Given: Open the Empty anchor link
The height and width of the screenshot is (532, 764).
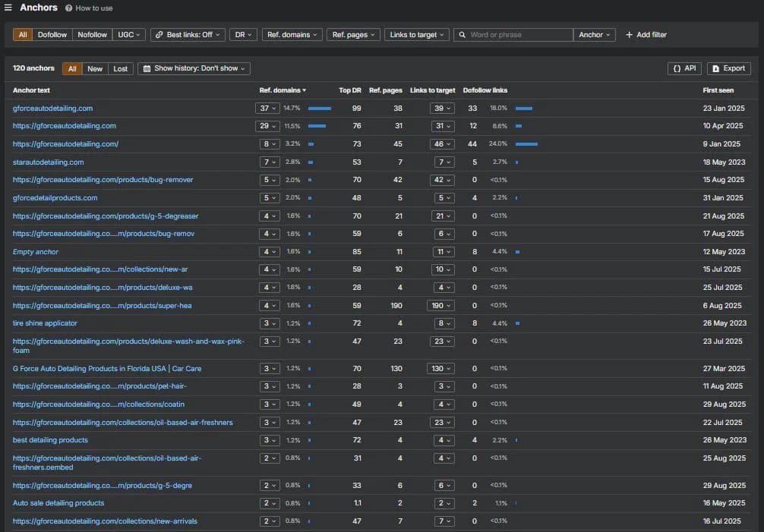Looking at the screenshot, I should [36, 252].
